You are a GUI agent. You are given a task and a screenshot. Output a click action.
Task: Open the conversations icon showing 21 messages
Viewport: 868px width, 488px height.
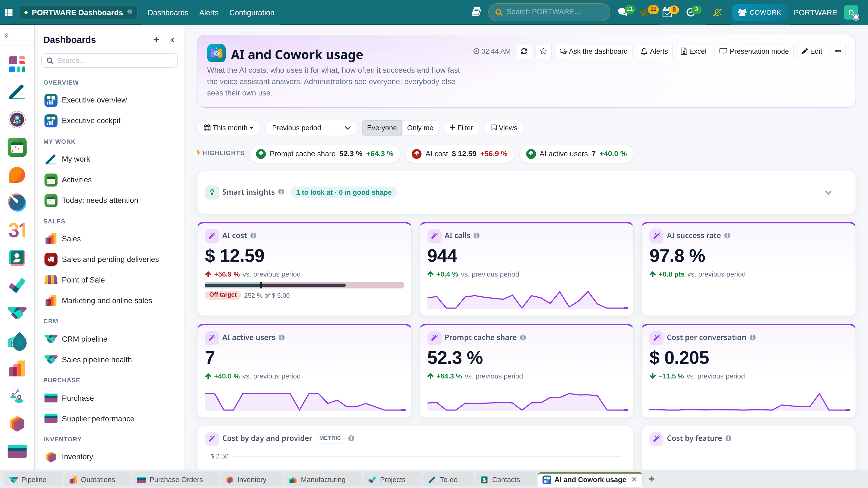[623, 12]
